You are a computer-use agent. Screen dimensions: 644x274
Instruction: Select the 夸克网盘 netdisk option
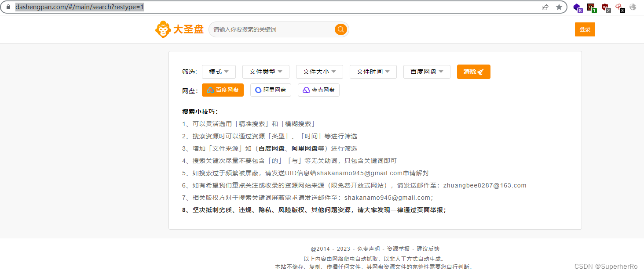pos(318,90)
